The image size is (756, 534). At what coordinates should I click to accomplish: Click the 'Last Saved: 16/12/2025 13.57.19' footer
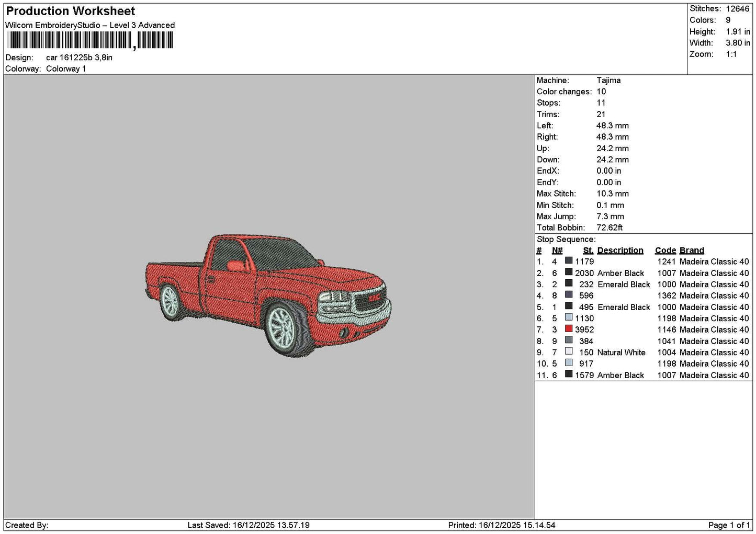(249, 525)
